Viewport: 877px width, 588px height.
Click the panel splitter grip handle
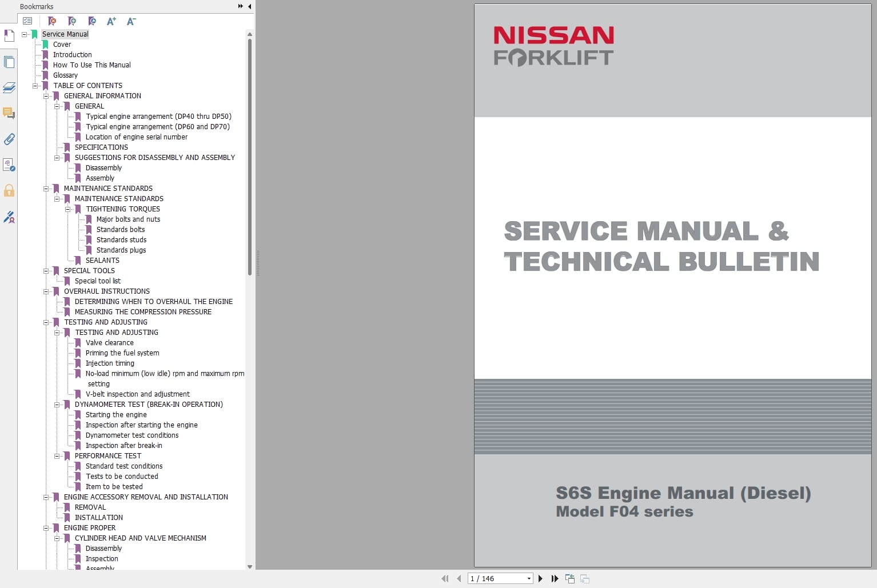258,263
